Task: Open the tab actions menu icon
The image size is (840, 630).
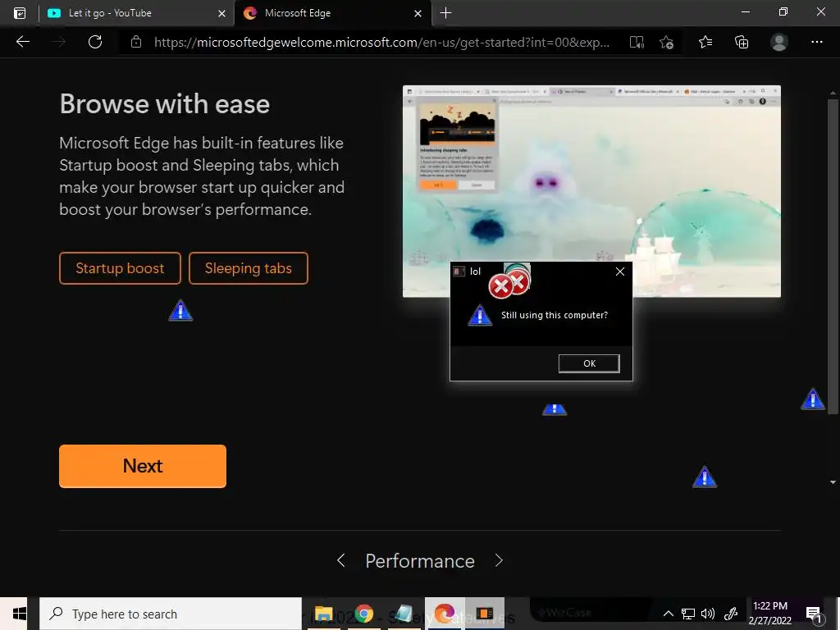Action: click(20, 13)
